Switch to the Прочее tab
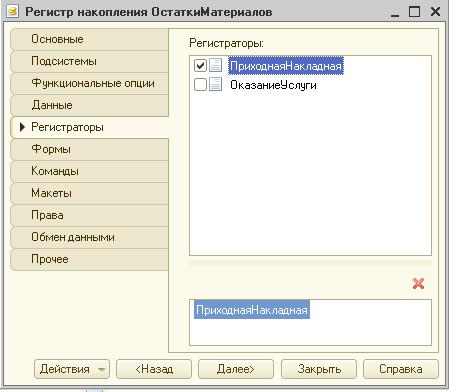 [x=89, y=259]
